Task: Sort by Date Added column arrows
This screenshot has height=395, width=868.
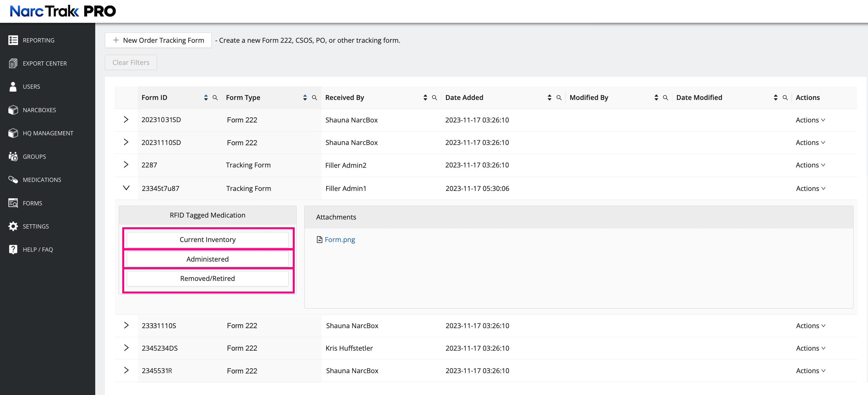Action: point(549,98)
